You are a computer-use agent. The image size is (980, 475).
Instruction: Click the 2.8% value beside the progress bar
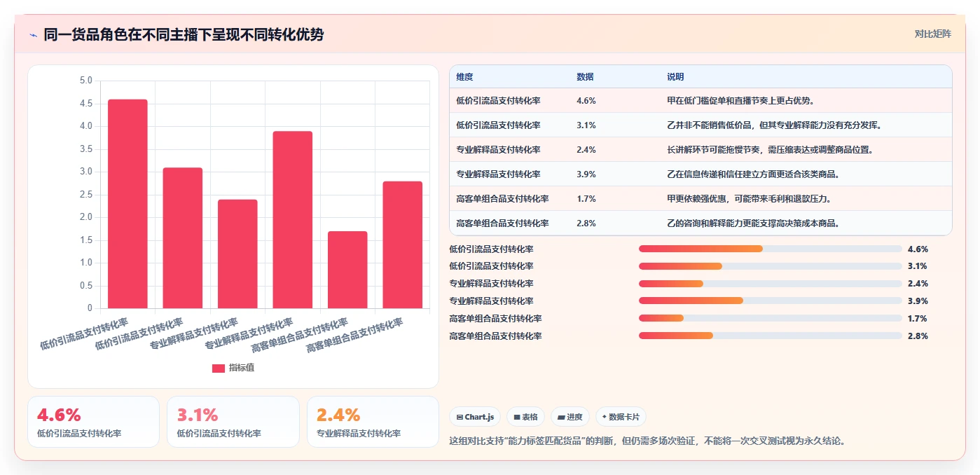point(918,336)
